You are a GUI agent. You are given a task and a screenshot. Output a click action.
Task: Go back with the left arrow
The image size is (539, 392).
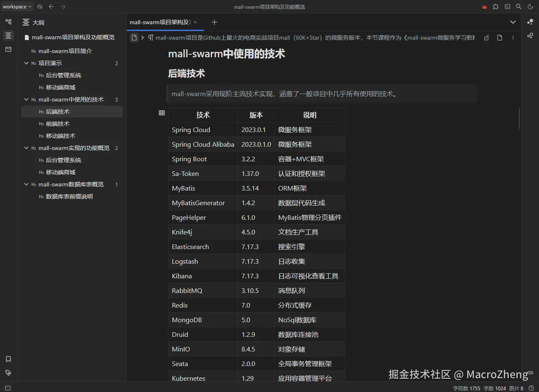51,7
